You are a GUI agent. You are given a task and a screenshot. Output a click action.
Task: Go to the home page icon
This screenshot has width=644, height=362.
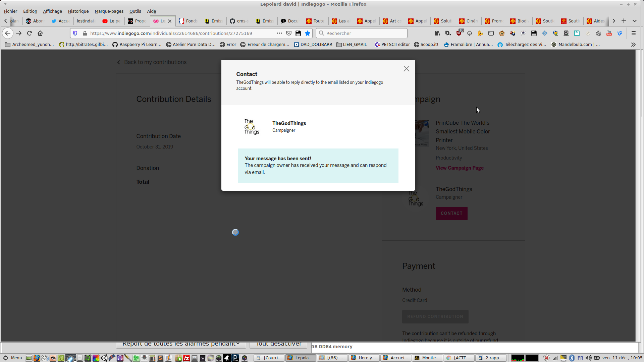(x=40, y=33)
